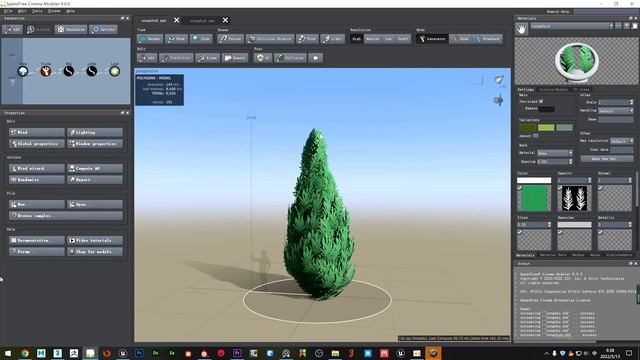Click the Add button in the Edit toolbar
Screen dimensions: 640x360
tap(147, 58)
